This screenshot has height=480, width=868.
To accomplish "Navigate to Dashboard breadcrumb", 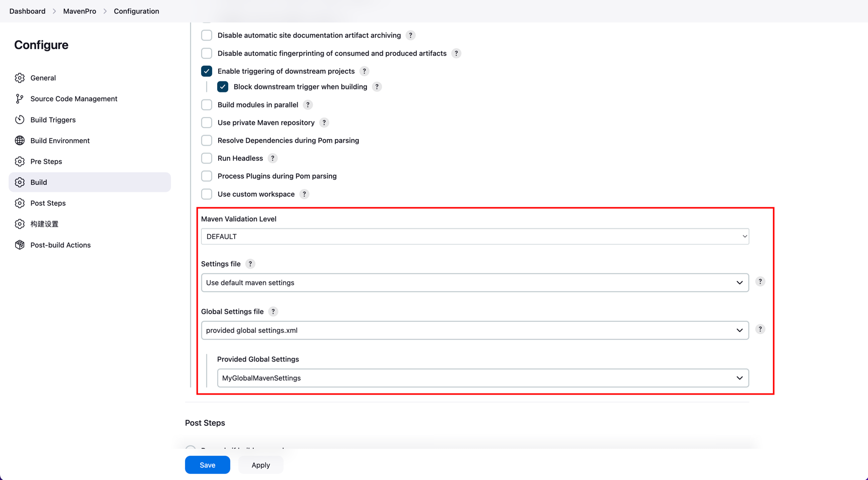I will (27, 11).
